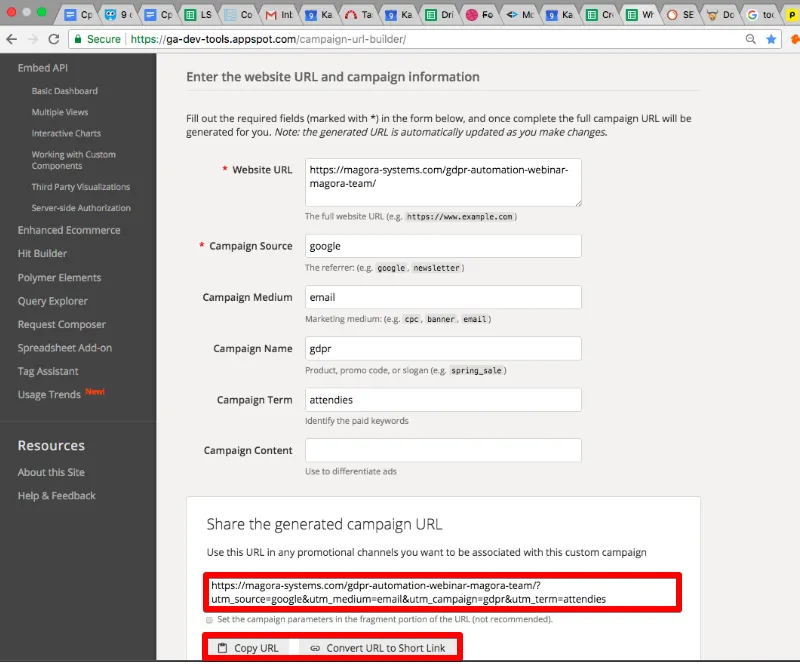Viewport: 800px width, 665px height.
Task: Open the 'Mc' browser tab
Action: click(x=520, y=15)
